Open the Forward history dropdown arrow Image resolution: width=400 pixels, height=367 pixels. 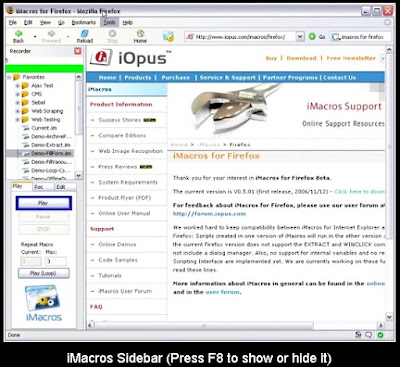[68, 36]
